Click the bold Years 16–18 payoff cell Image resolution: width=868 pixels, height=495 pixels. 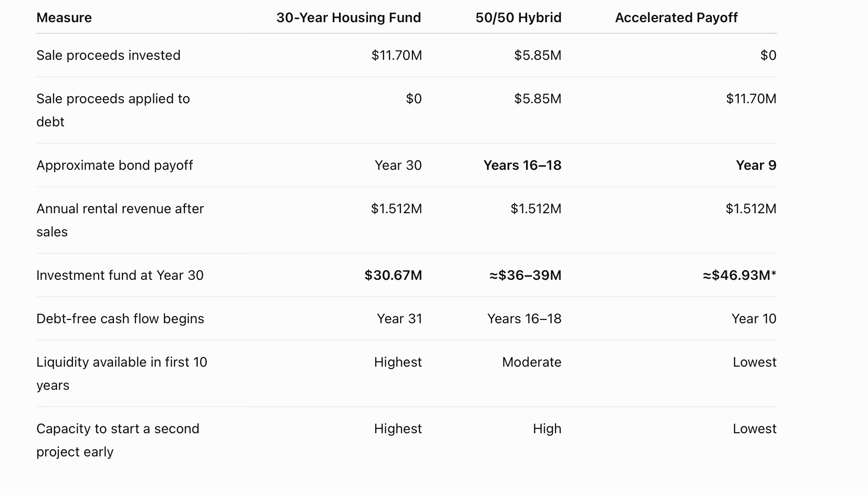click(522, 165)
